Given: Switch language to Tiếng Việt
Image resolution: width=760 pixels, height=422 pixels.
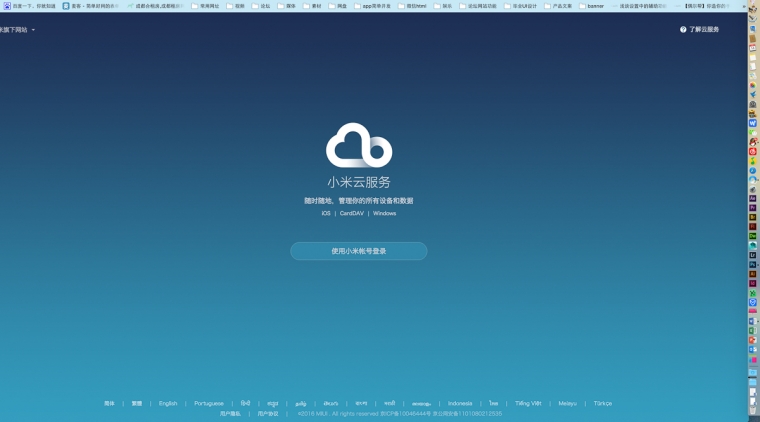Looking at the screenshot, I should click(x=528, y=403).
